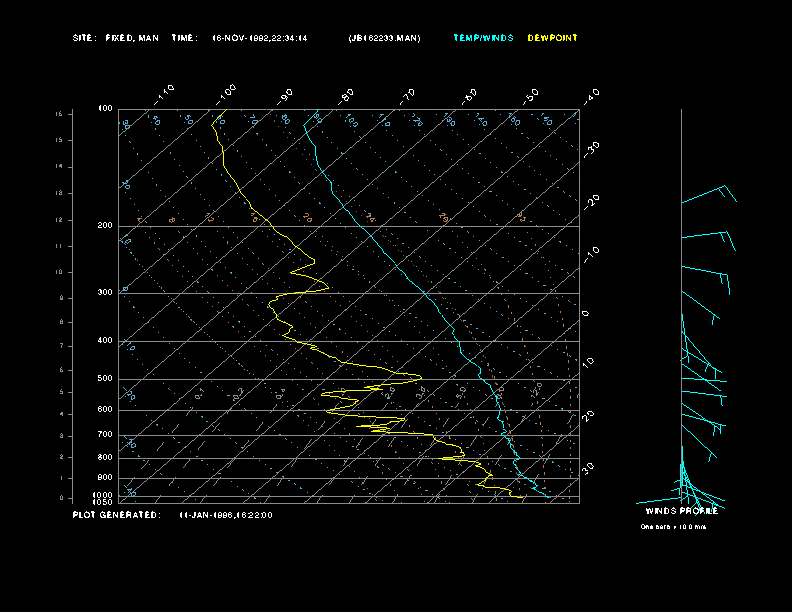
Task: Click the PLOT GENERATED label at bottom
Action: [x=115, y=515]
